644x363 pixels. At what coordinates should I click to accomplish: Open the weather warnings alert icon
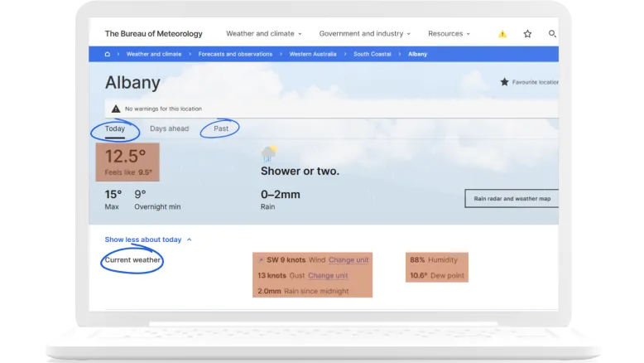(x=502, y=34)
